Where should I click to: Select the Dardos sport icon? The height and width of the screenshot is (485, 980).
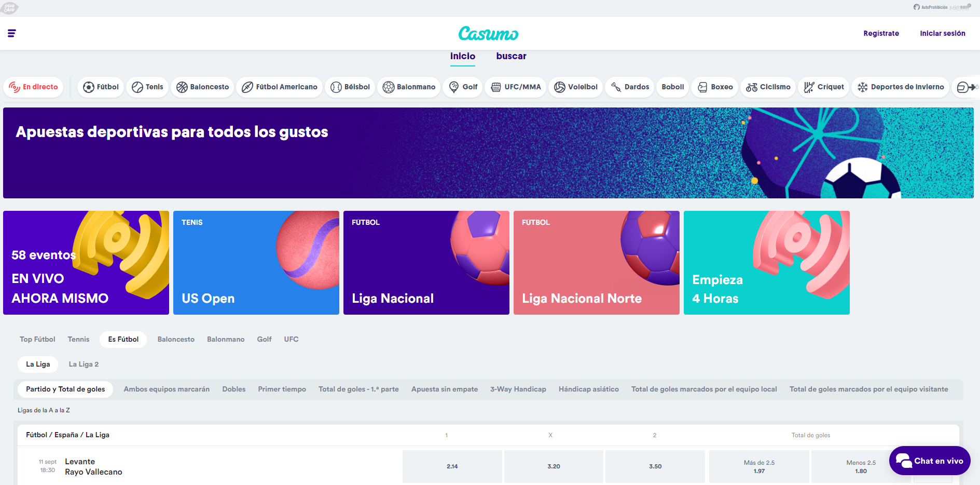coord(616,87)
